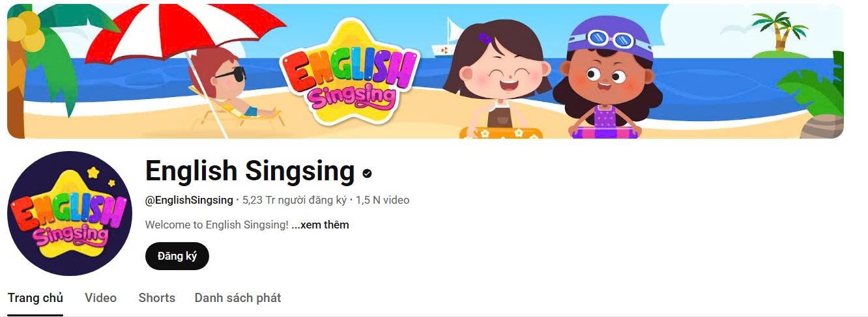The height and width of the screenshot is (317, 868).
Task: Select the Trang chủ tab
Action: click(x=35, y=298)
